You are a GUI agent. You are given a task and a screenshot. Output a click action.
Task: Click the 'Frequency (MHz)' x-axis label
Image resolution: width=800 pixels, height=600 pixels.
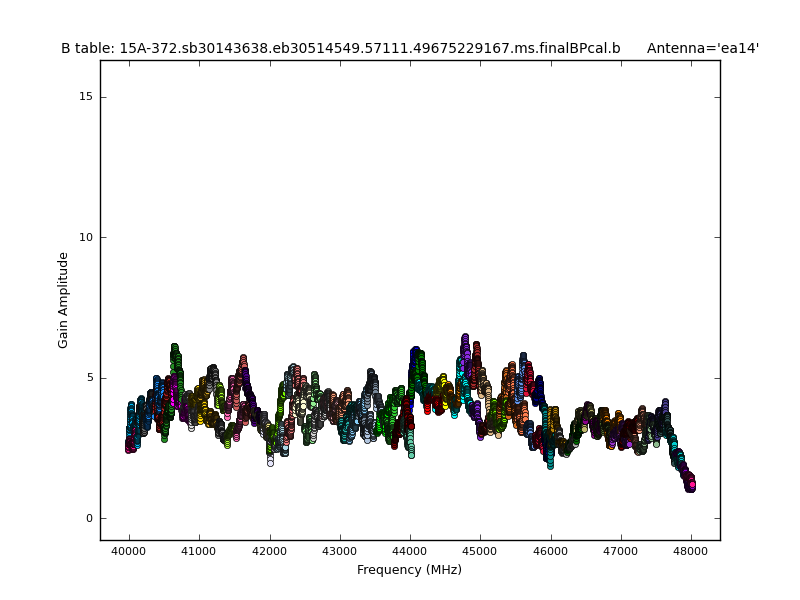pos(409,570)
